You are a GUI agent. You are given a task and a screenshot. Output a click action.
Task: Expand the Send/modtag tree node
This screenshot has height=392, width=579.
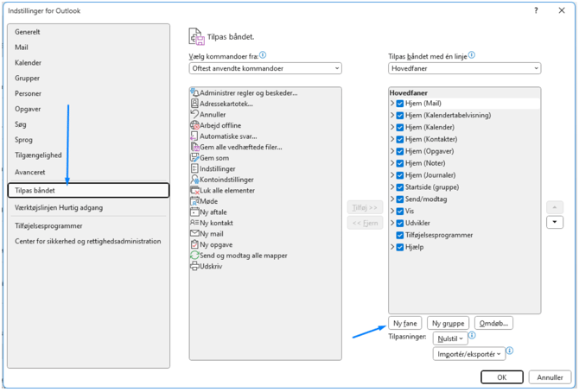point(392,199)
